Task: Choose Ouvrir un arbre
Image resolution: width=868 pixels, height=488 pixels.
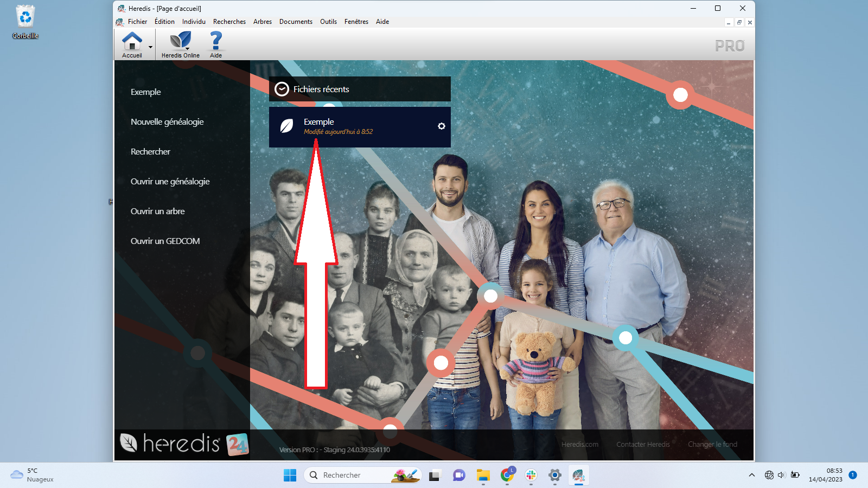Action: point(157,211)
